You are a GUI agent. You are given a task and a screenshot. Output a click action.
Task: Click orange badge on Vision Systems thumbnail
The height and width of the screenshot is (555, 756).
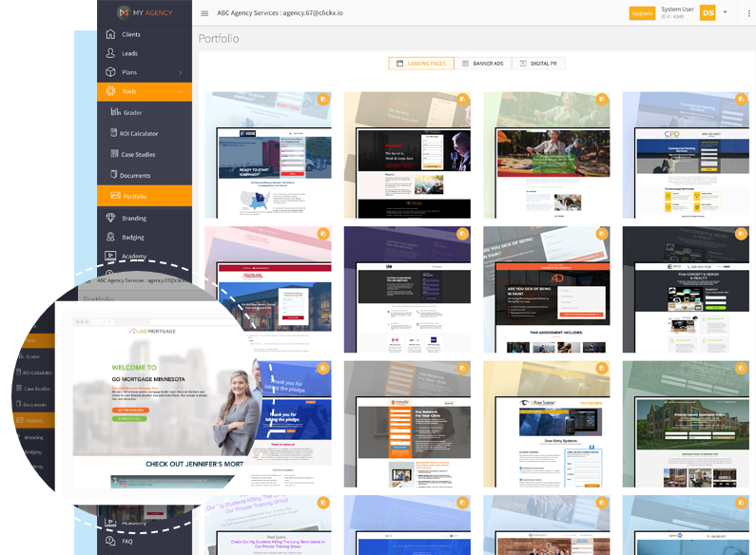[x=602, y=368]
